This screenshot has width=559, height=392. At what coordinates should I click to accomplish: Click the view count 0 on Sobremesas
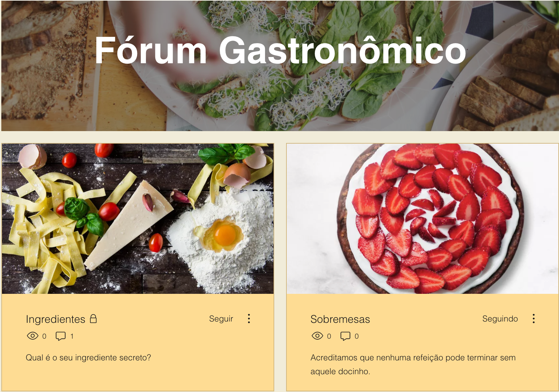pos(329,336)
